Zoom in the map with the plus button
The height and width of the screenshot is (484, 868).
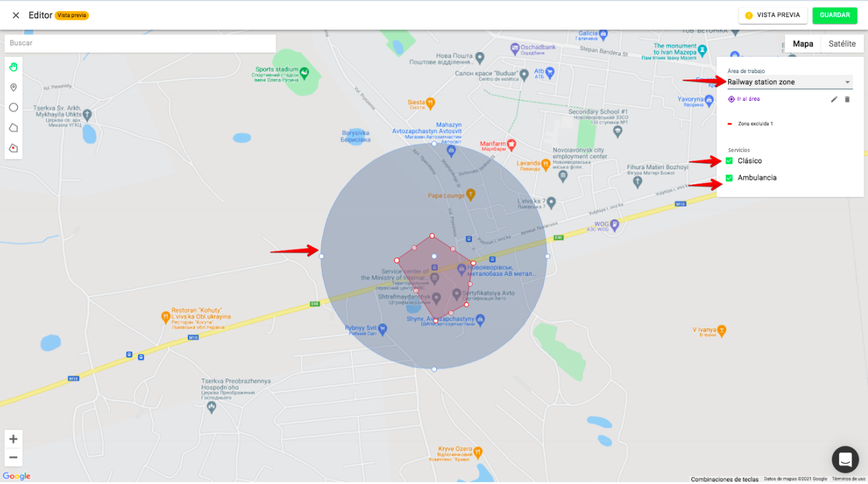(x=13, y=439)
